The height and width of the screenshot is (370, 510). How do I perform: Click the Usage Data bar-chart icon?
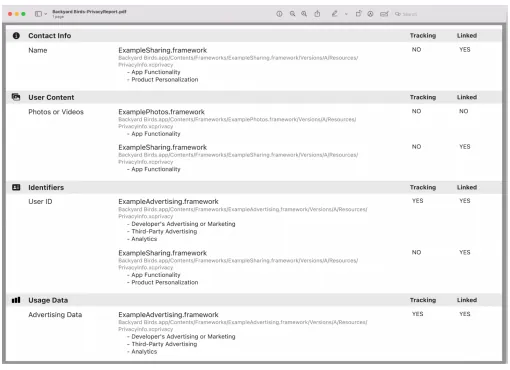point(16,300)
